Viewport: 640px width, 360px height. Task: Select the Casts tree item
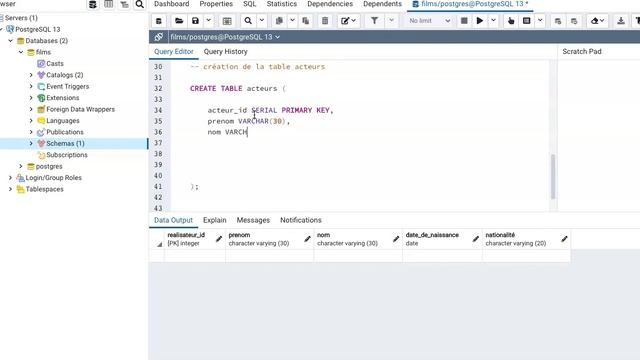pyautogui.click(x=55, y=64)
